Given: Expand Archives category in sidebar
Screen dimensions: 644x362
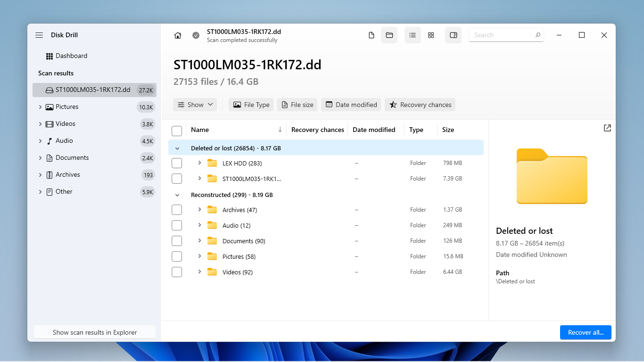Looking at the screenshot, I should pyautogui.click(x=40, y=175).
